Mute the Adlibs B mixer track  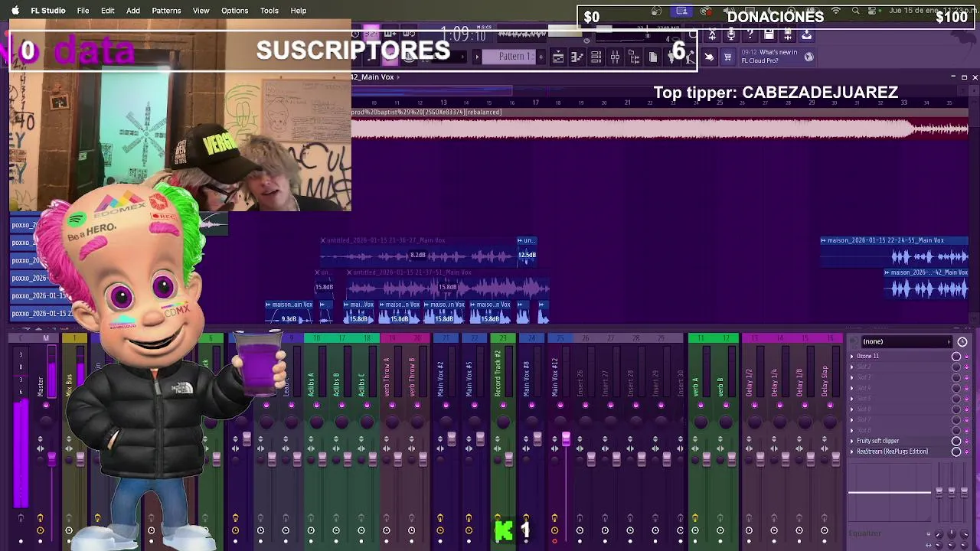(x=341, y=406)
